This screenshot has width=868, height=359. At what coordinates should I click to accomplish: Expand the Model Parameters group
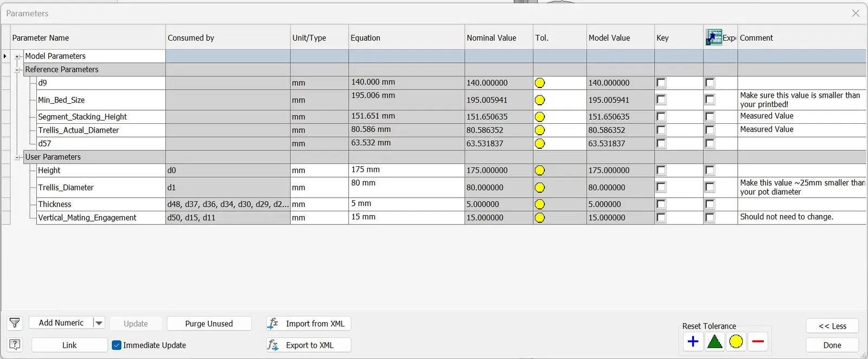[x=17, y=56]
